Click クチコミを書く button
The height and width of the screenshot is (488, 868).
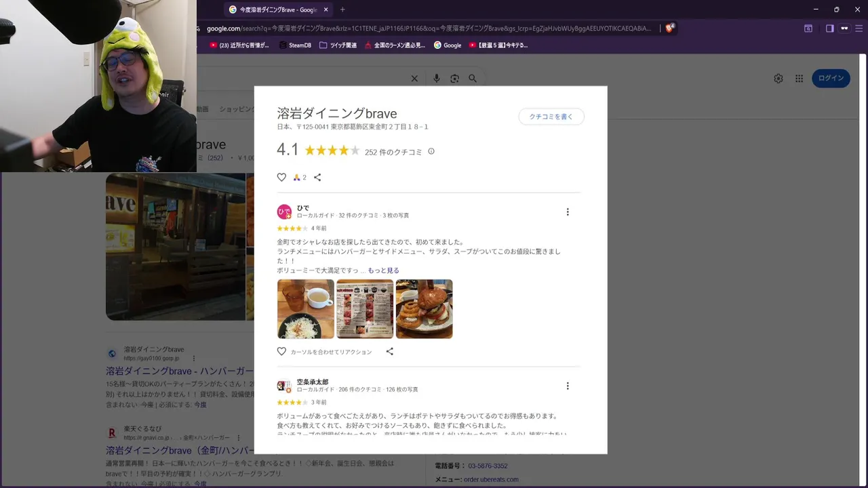(551, 117)
